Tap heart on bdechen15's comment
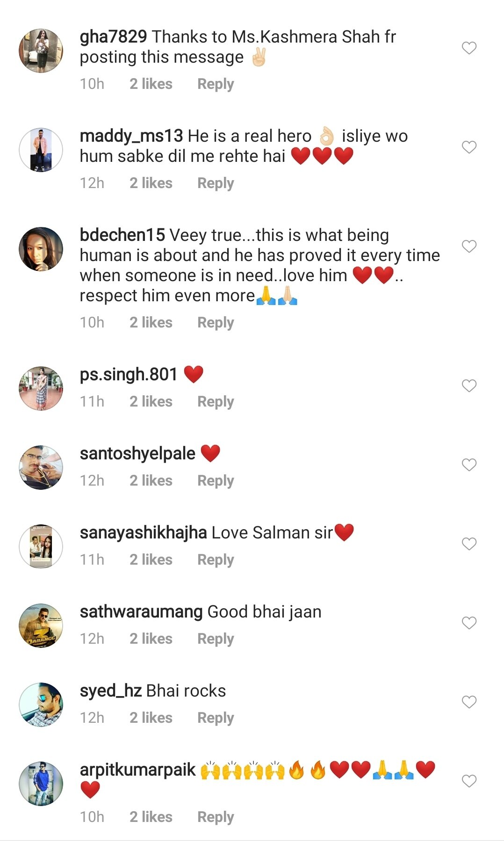The height and width of the screenshot is (843, 504). point(469,247)
